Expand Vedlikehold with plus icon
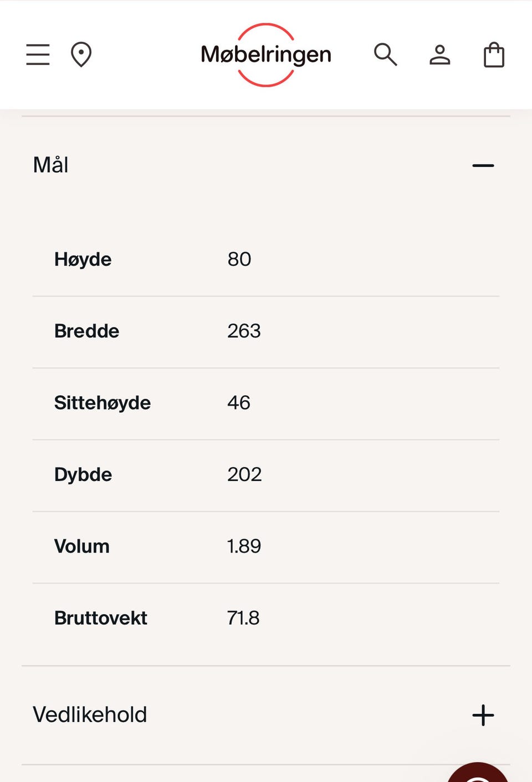The width and height of the screenshot is (532, 782). tap(483, 715)
